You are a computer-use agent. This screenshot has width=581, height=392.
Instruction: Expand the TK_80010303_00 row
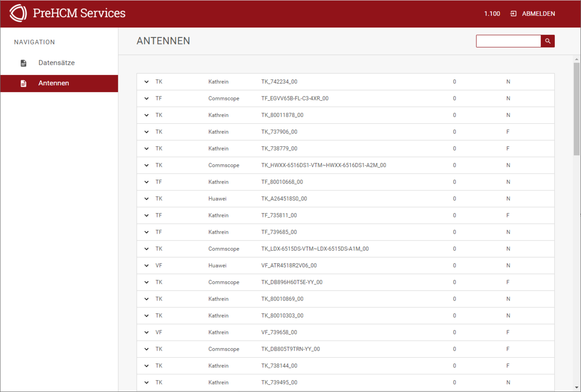[x=146, y=316]
